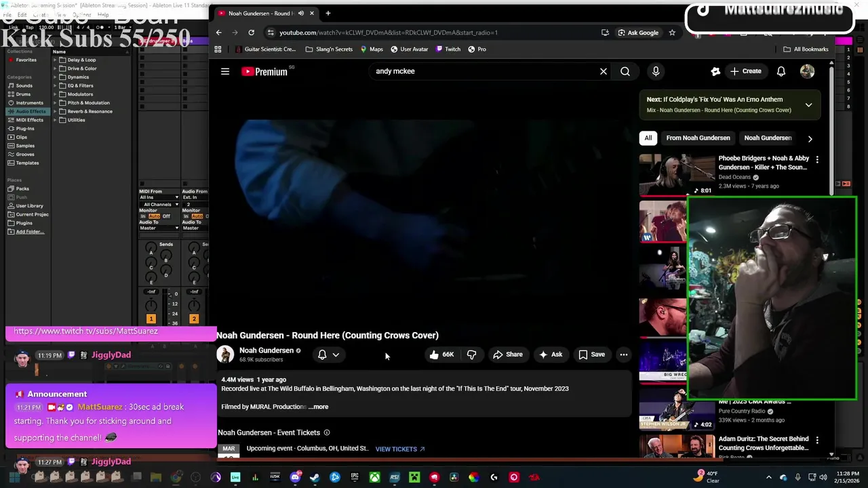Expand Reverb & Resonance folder
The image size is (868, 488).
(x=55, y=111)
